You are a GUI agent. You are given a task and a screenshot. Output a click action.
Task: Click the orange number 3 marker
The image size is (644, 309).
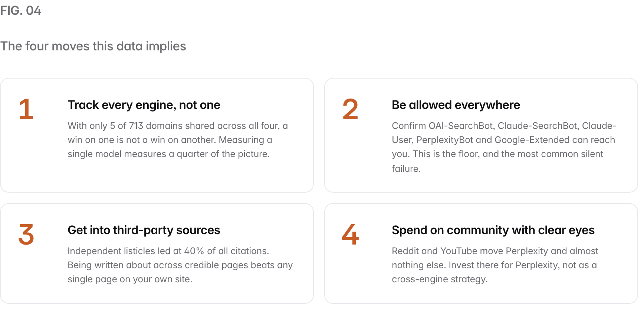26,235
